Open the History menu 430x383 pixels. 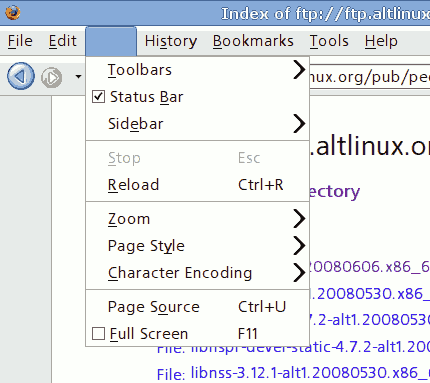(x=171, y=41)
